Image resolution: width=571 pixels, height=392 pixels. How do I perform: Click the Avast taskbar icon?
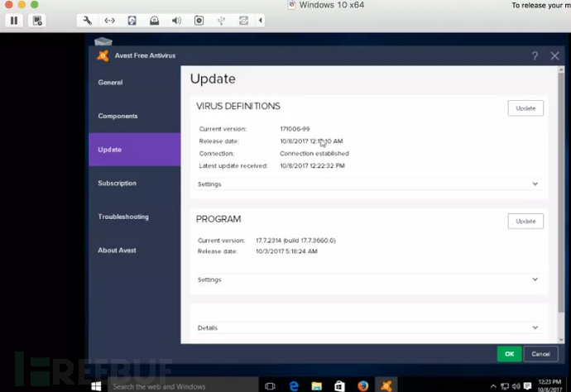point(386,386)
